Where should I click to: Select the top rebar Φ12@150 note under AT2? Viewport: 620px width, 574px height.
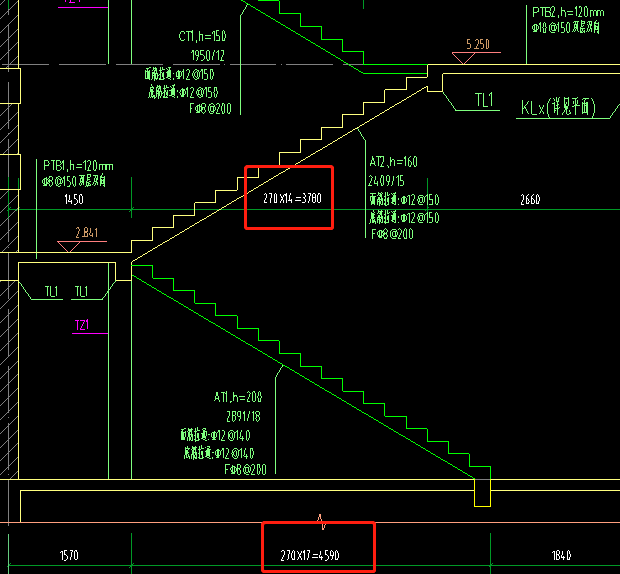point(404,199)
